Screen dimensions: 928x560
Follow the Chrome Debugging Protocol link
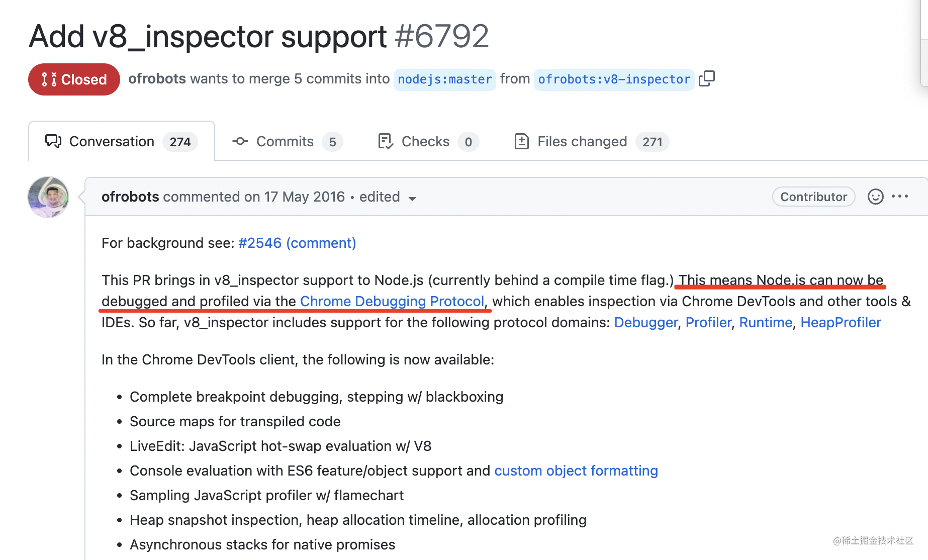click(x=392, y=302)
